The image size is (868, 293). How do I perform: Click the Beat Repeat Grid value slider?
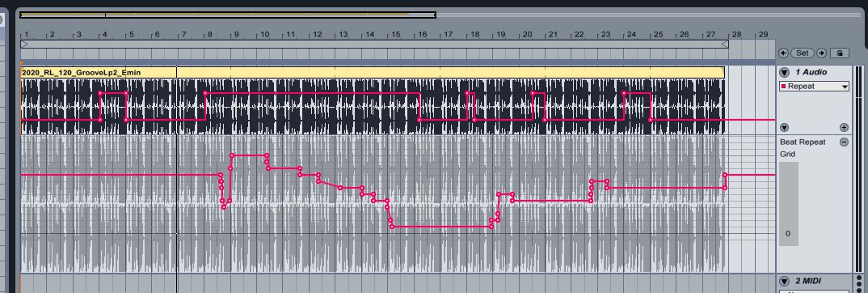pos(789,204)
